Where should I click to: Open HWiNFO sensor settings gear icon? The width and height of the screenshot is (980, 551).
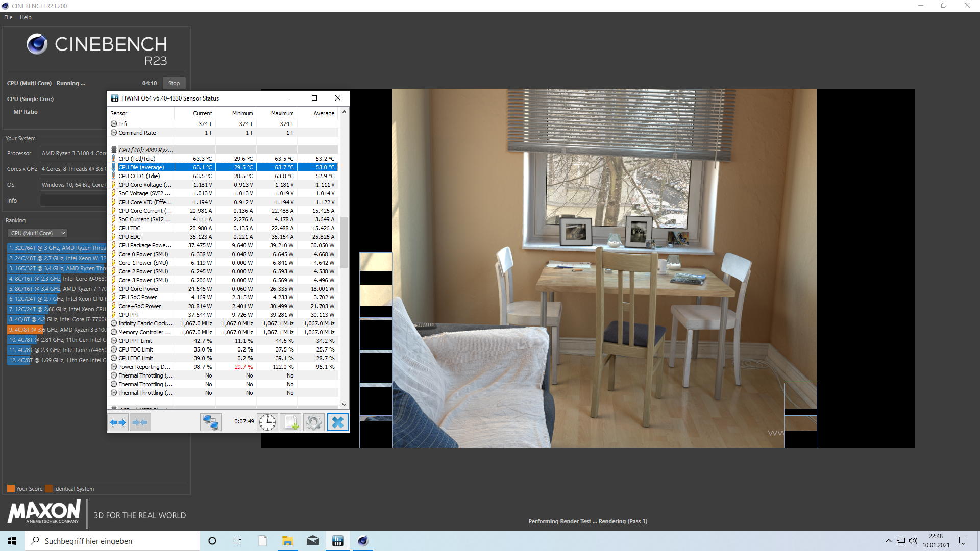[x=314, y=422]
